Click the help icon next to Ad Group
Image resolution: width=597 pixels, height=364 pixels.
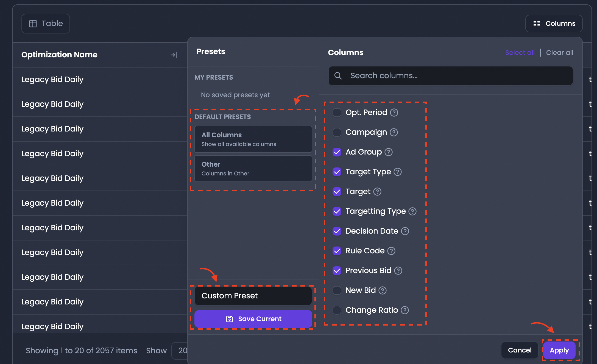coord(389,152)
